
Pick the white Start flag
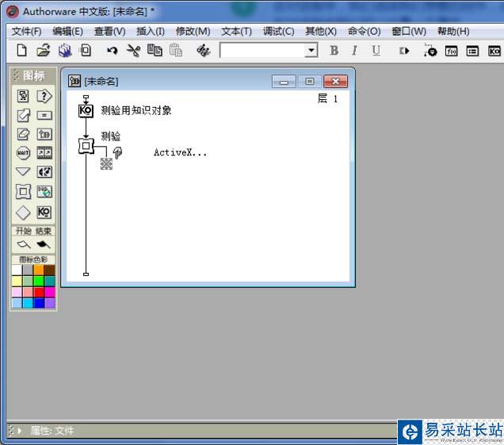(24, 245)
